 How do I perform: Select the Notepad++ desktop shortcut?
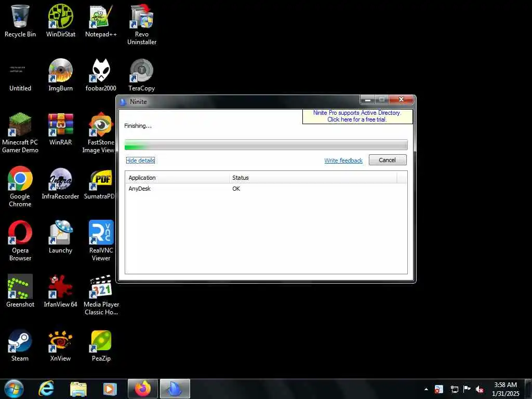pyautogui.click(x=101, y=20)
